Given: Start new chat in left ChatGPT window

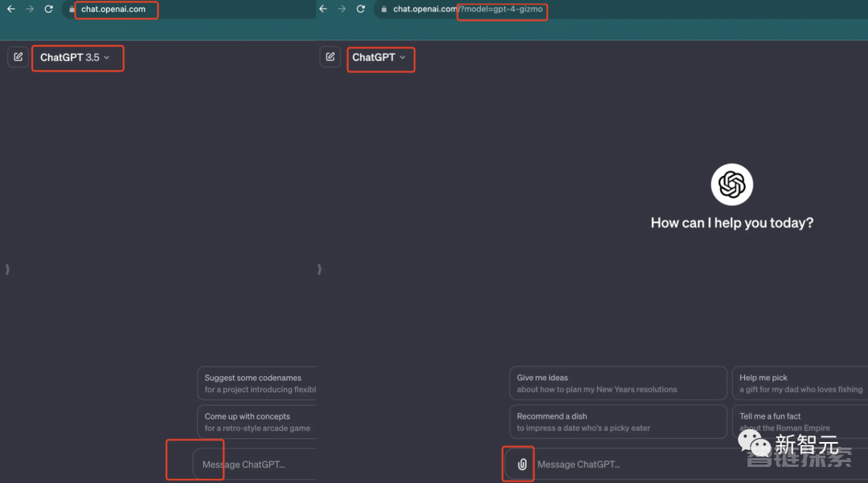Looking at the screenshot, I should (x=18, y=57).
